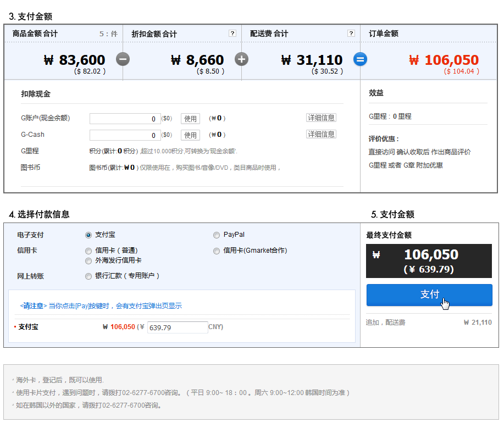Open 详细信息 for G账户 row
This screenshot has height=428, width=504.
(x=321, y=118)
